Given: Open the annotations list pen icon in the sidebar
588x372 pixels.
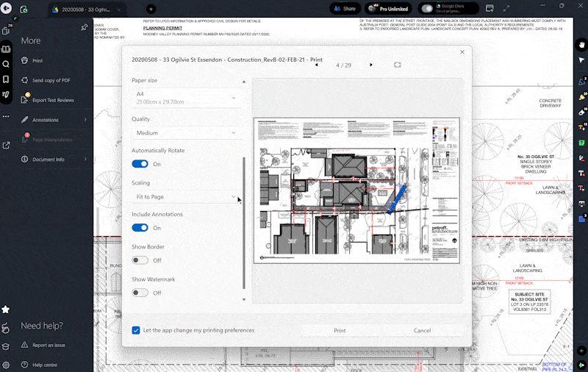Looking at the screenshot, I should click(x=6, y=95).
